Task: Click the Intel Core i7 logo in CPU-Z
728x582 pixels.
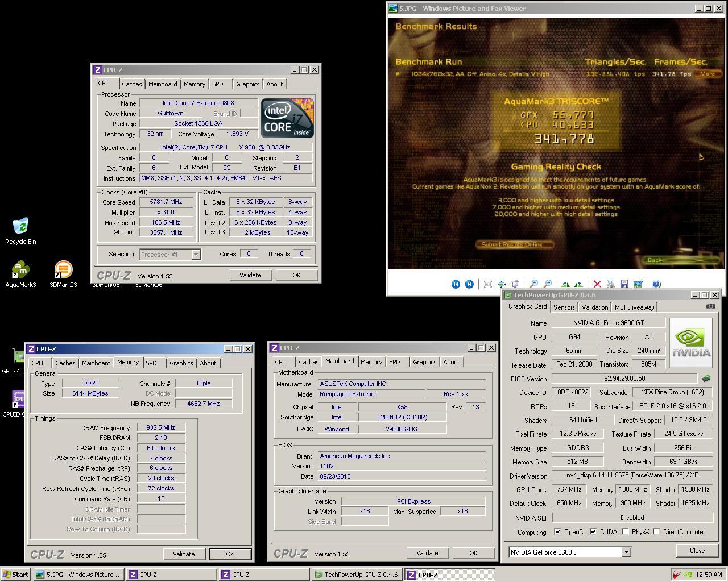Action: [287, 118]
